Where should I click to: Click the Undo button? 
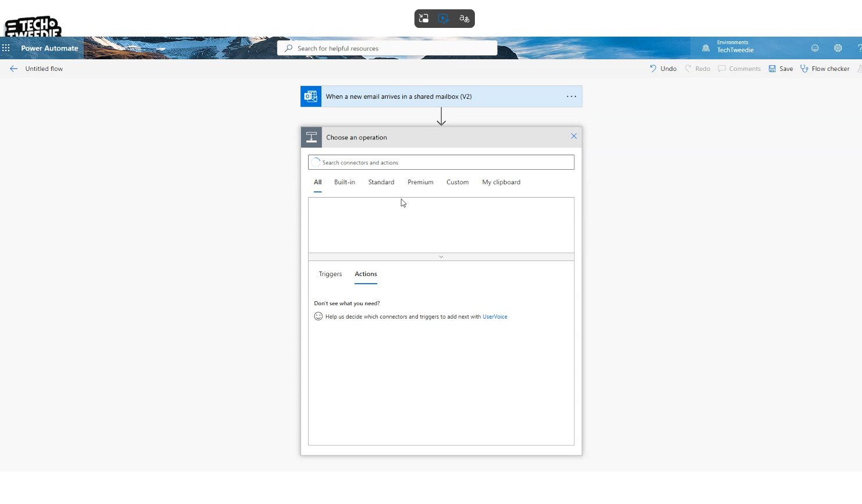[x=663, y=69]
